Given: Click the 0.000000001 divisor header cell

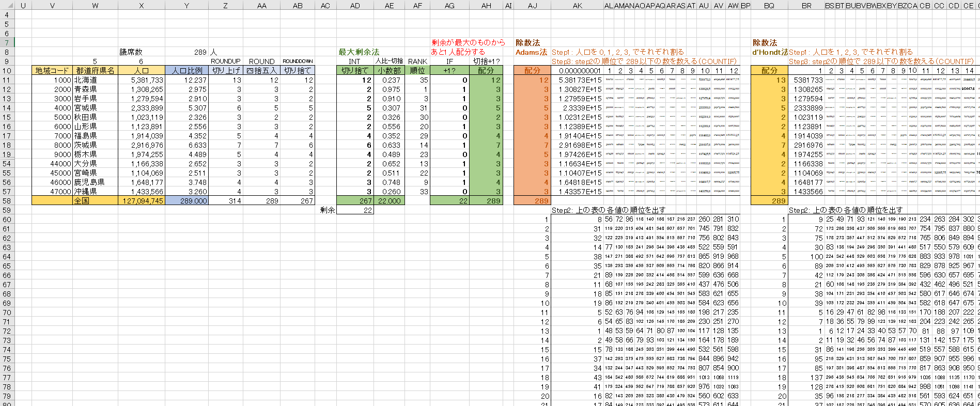Looking at the screenshot, I should (578, 71).
